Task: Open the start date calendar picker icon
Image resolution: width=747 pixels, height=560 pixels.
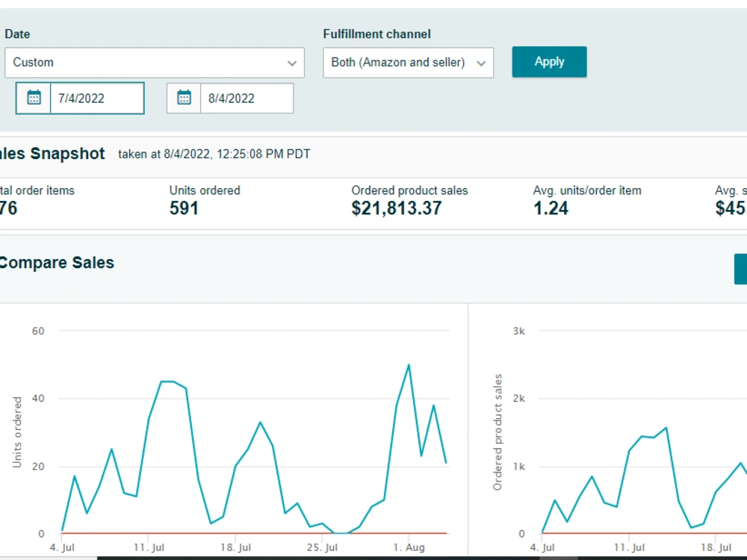Action: 34,98
